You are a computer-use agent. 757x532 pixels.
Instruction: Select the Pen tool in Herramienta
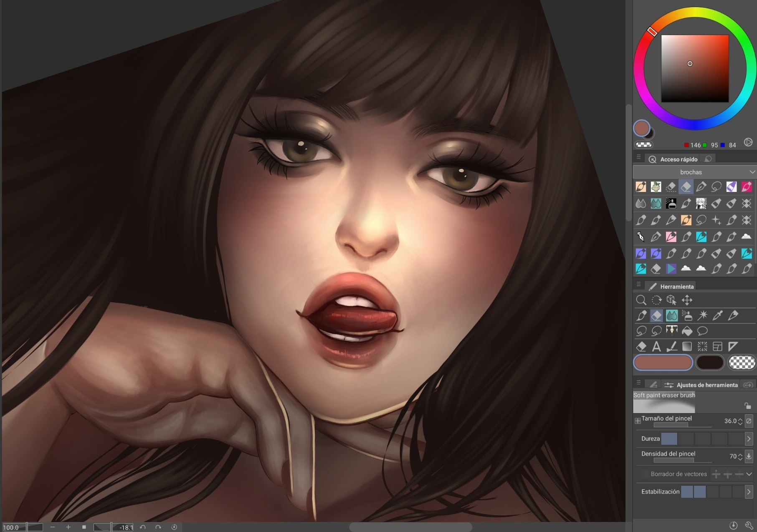pyautogui.click(x=641, y=315)
